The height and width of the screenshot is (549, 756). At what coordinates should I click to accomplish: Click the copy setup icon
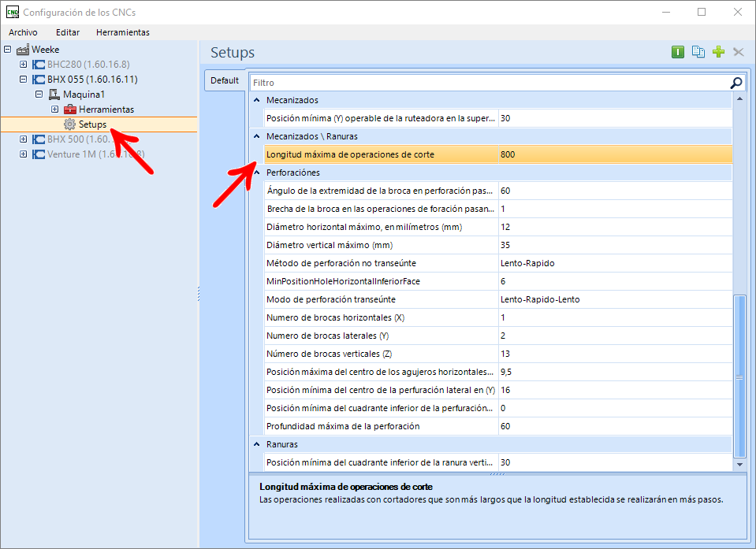tap(698, 52)
